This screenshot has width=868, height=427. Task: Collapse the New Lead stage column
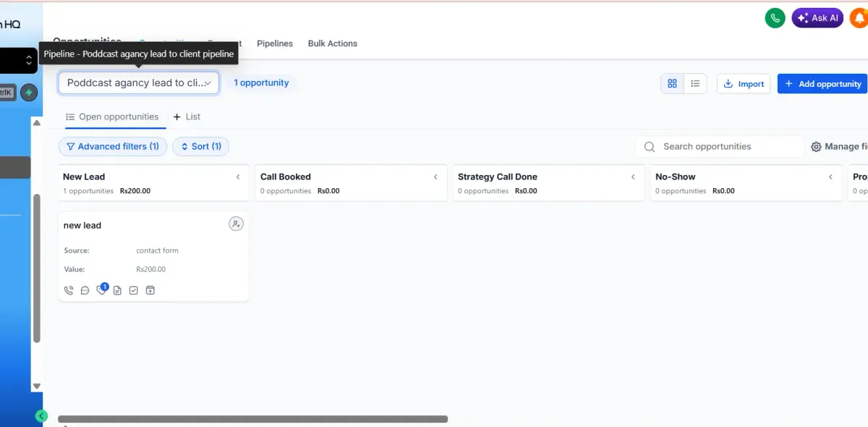click(x=238, y=177)
